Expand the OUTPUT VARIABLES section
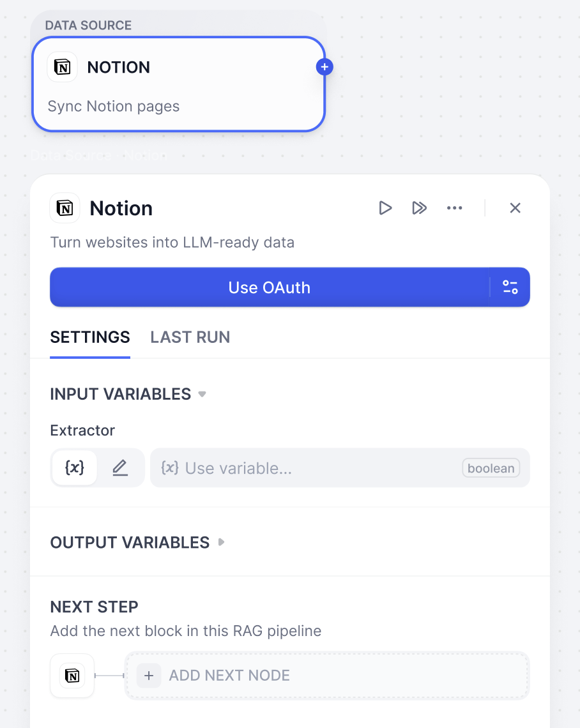Screen dimensions: 580x728 221,542
